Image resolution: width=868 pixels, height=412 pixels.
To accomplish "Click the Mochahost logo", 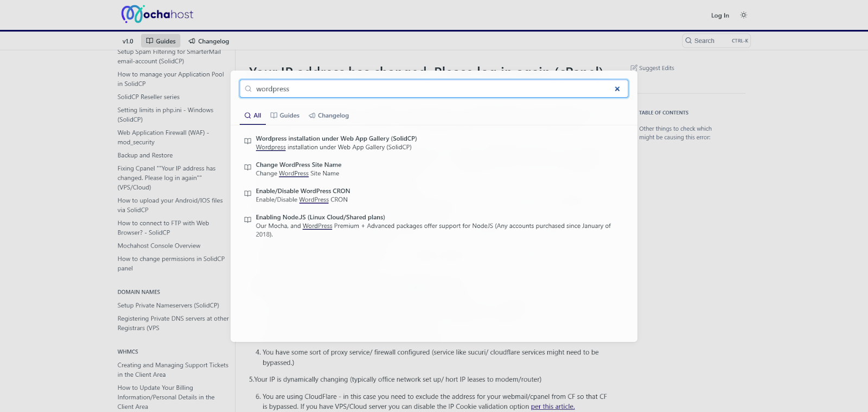I will point(157,14).
